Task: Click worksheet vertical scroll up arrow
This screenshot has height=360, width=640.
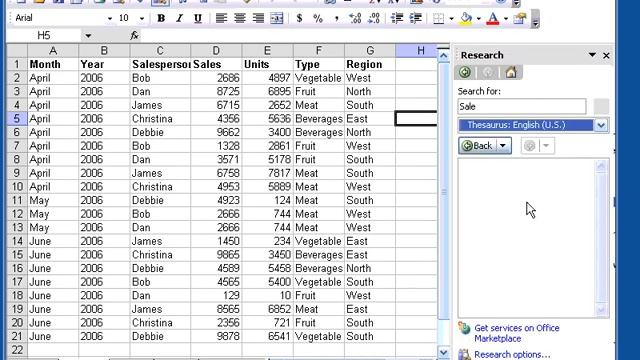Action: [444, 55]
